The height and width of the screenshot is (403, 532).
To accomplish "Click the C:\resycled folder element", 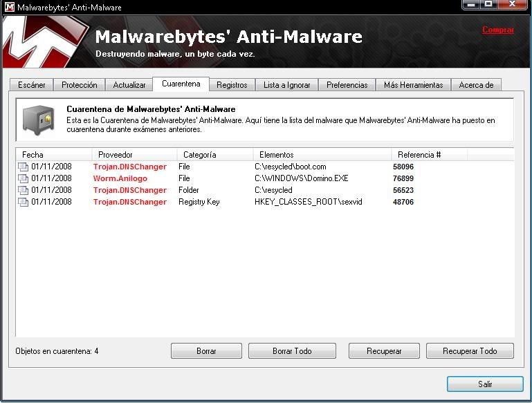I will pos(273,190).
